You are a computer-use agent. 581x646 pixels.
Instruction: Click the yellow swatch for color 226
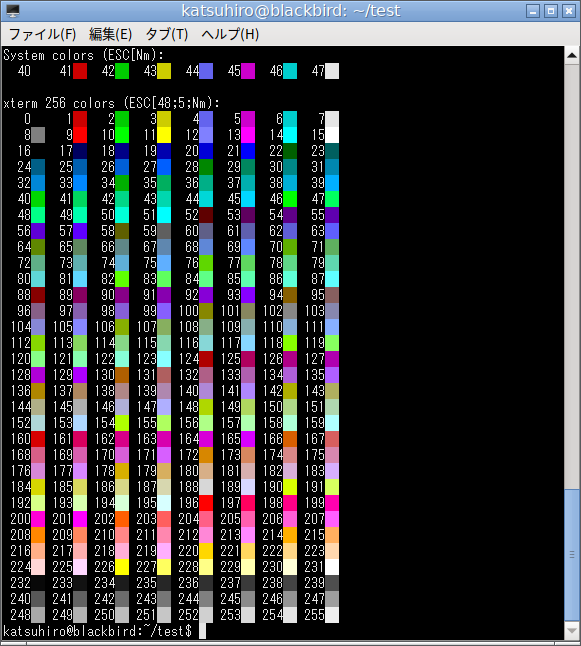(122, 566)
